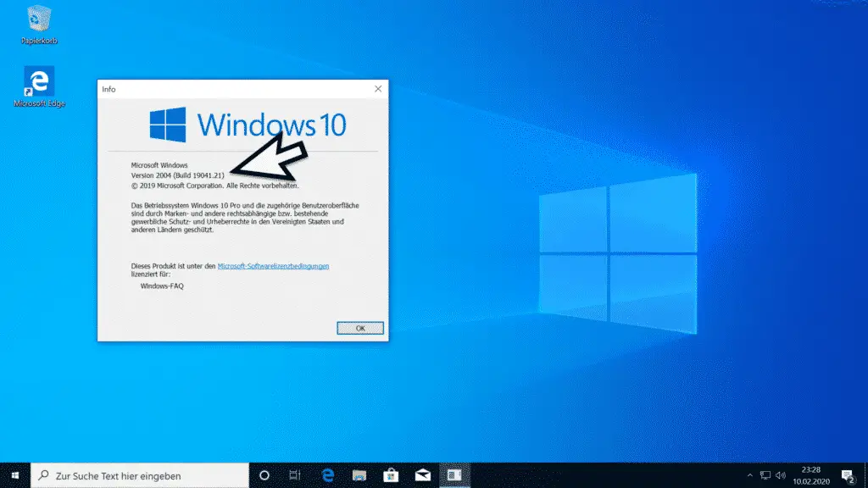The height and width of the screenshot is (488, 868).
Task: Click the Version 2004 build text
Action: pyautogui.click(x=178, y=175)
